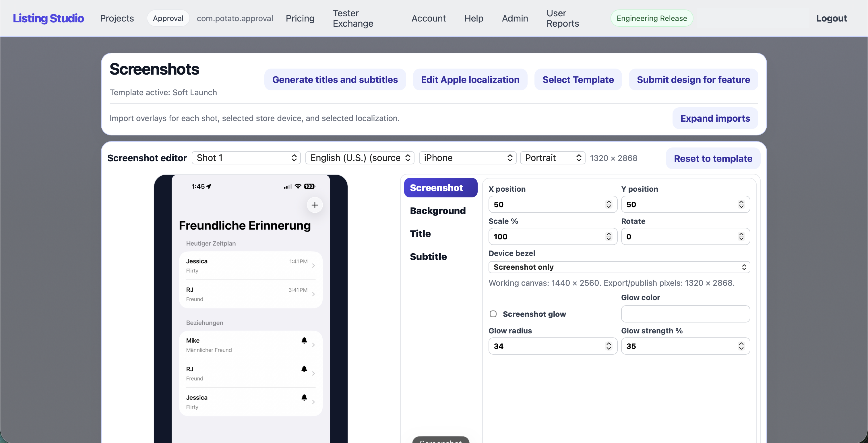Click the location arrow next to 1:45
Image resolution: width=868 pixels, height=443 pixels.
click(209, 186)
